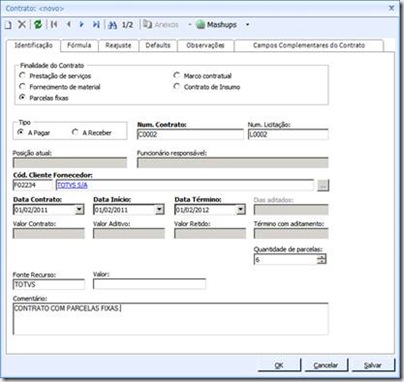Click the Comentário text area

(170, 319)
